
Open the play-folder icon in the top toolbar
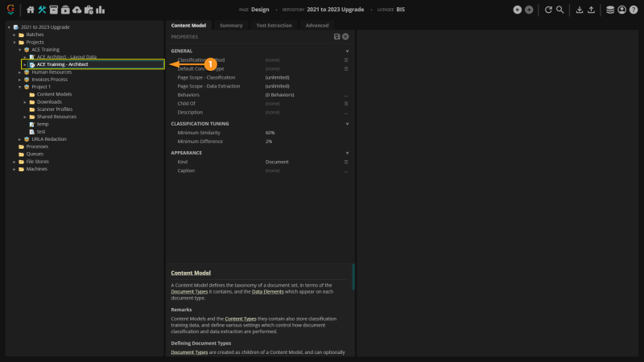click(65, 10)
